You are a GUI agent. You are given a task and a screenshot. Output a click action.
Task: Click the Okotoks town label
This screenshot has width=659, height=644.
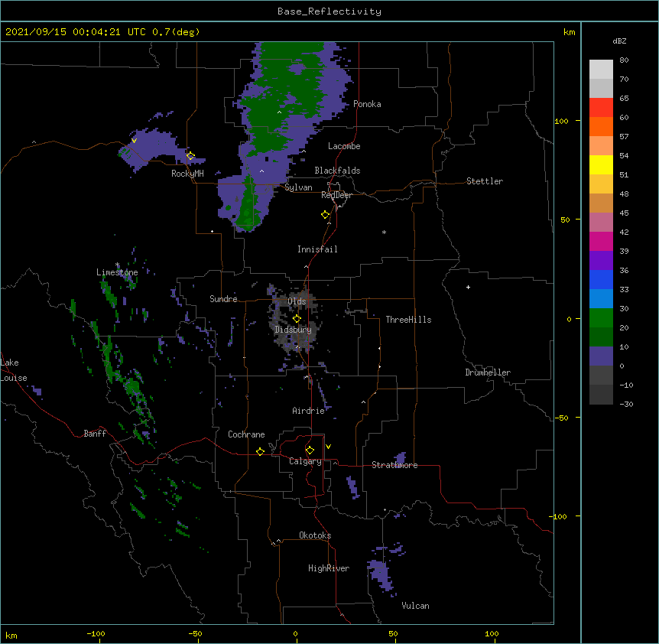[x=315, y=535]
